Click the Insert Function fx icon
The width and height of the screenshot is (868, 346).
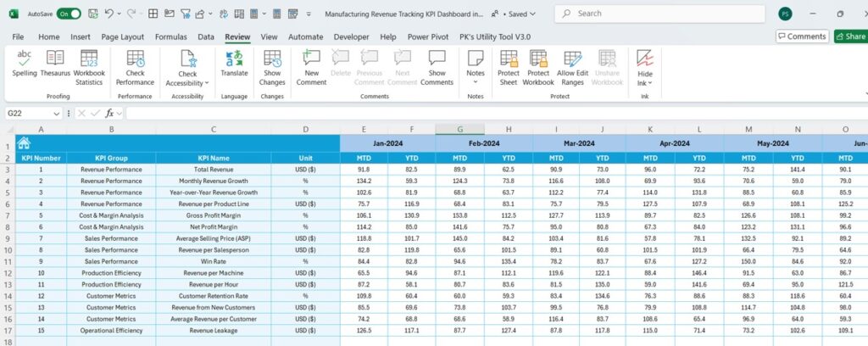(110, 113)
